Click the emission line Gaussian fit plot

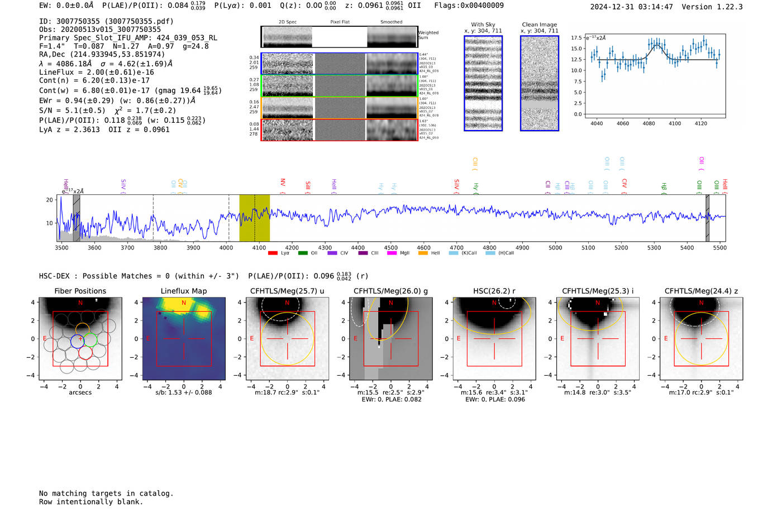(x=655, y=76)
